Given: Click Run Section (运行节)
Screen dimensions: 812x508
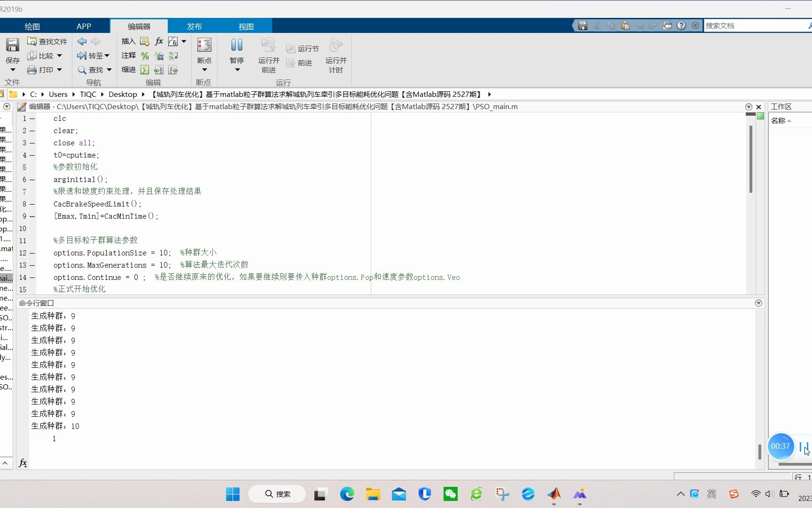Looking at the screenshot, I should click(302, 48).
